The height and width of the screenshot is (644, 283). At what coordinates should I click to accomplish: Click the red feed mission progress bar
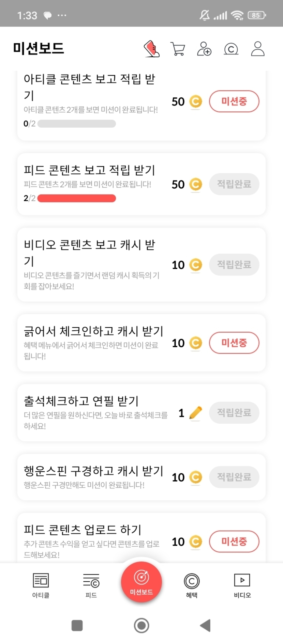[77, 198]
